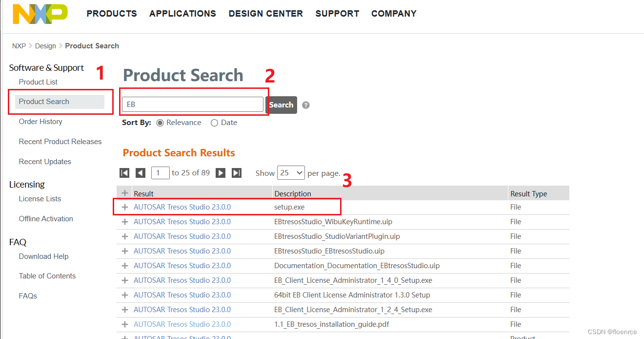Screen dimensions: 644x339
Task: Expand the 64bit EB Client License Administrator row
Action: point(125,295)
